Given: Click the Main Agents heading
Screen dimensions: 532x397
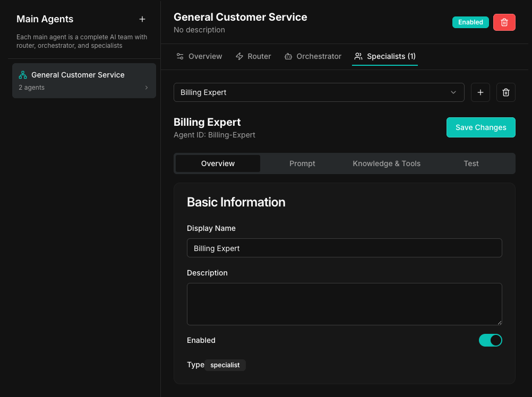Looking at the screenshot, I should point(45,19).
